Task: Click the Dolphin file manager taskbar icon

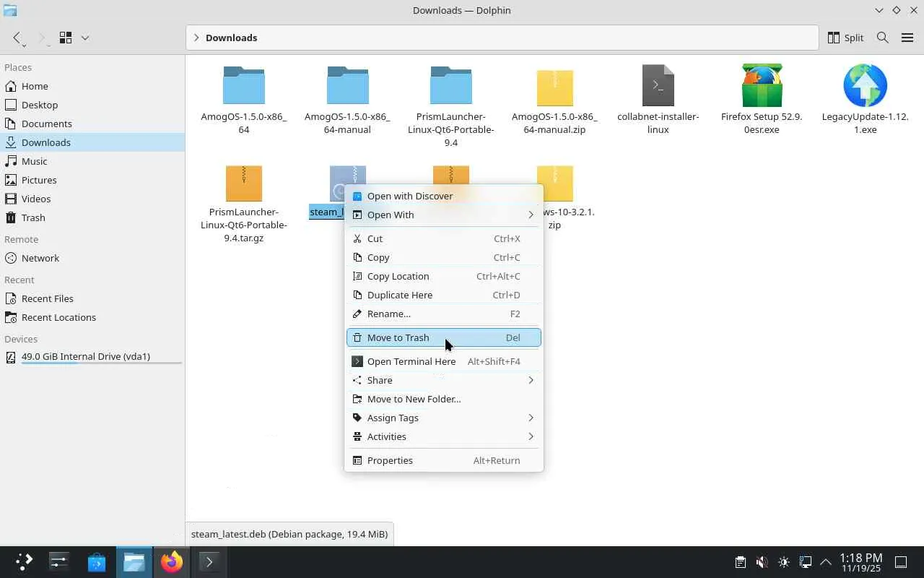Action: [134, 562]
